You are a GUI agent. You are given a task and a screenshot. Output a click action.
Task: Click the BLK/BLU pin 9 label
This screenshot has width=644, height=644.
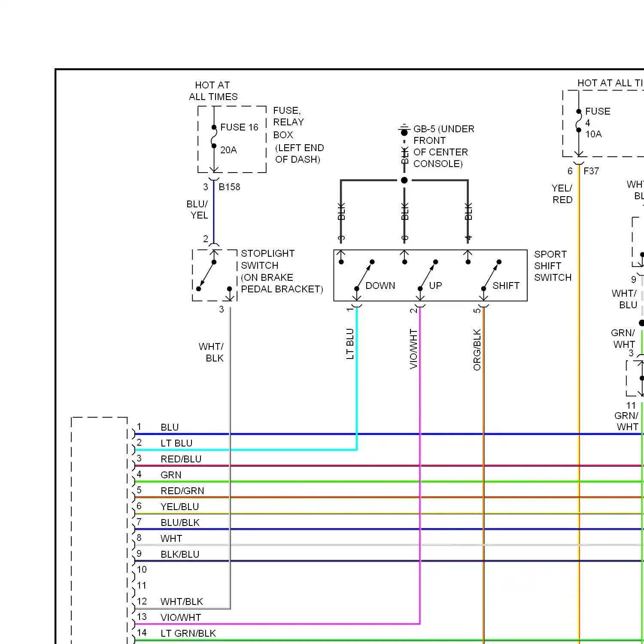pyautogui.click(x=180, y=554)
